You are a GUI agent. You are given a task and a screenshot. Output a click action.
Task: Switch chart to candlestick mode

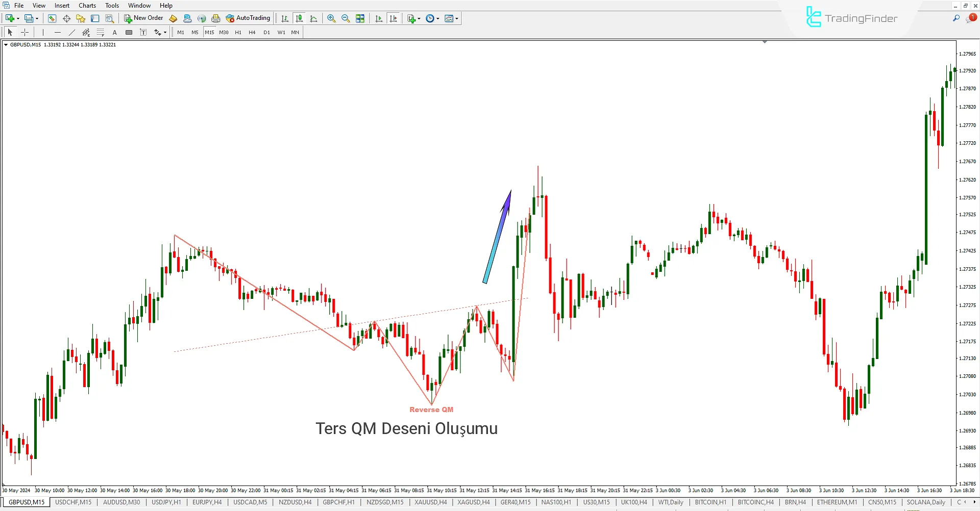299,18
